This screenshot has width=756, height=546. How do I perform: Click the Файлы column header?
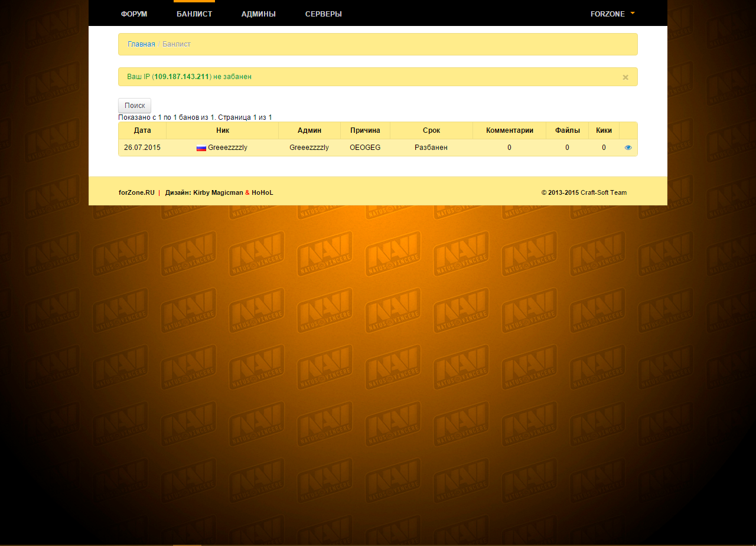pyautogui.click(x=568, y=130)
